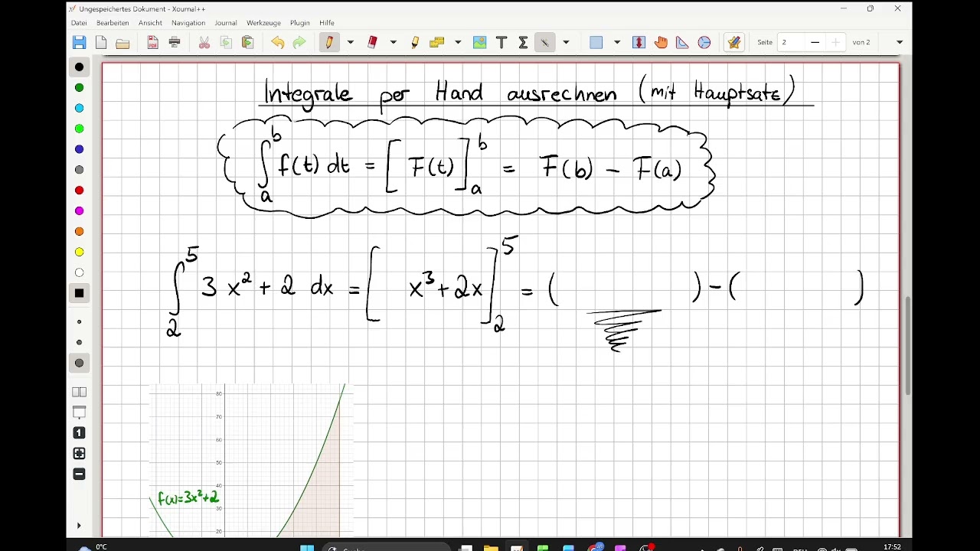This screenshot has width=980, height=551.
Task: Select the Eraser tool
Action: click(x=372, y=43)
